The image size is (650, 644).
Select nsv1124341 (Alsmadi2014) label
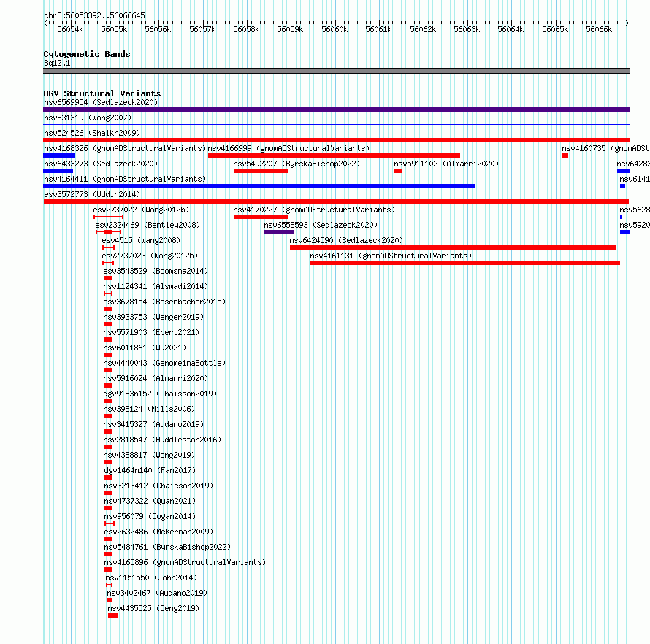click(x=156, y=286)
